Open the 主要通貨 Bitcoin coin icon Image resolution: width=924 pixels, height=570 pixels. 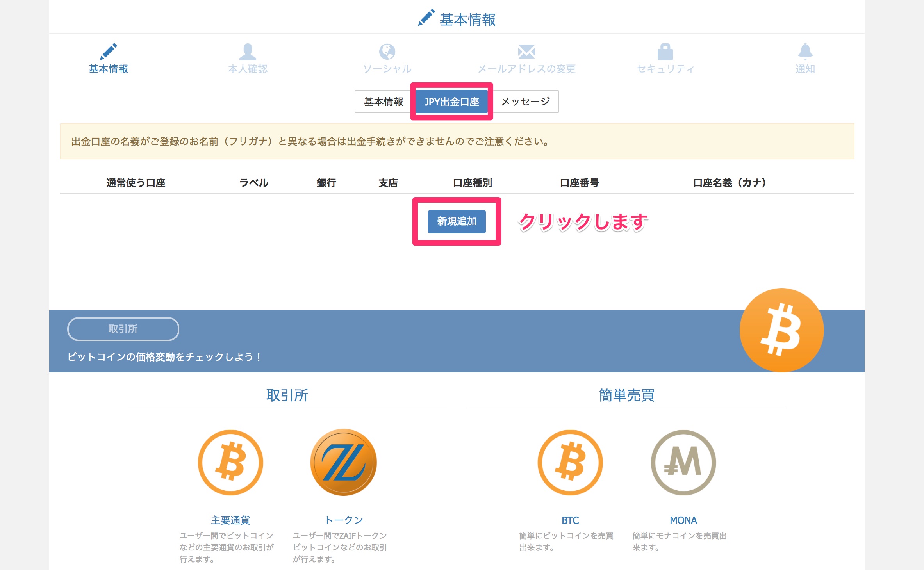[x=230, y=463]
